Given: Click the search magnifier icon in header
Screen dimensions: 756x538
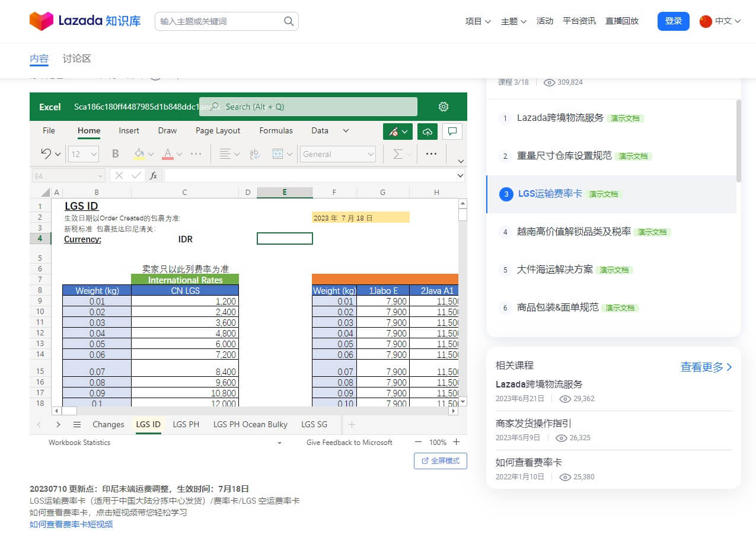Looking at the screenshot, I should click(289, 21).
